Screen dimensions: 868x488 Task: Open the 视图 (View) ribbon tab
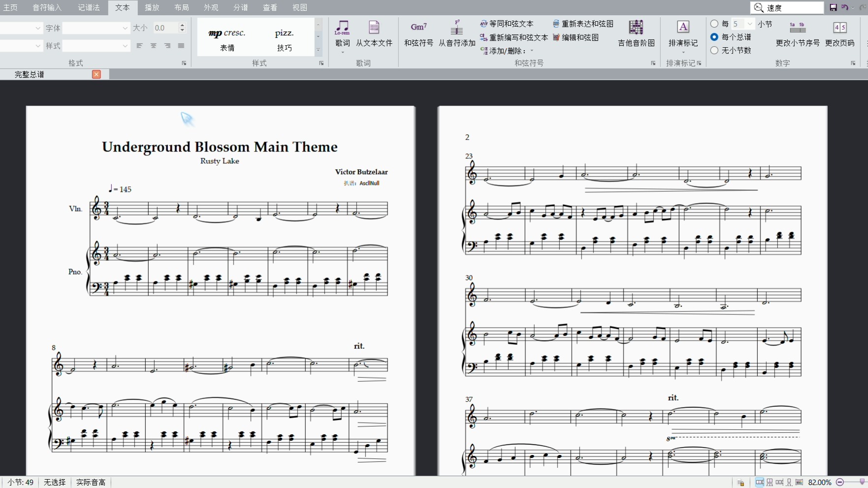coord(300,7)
